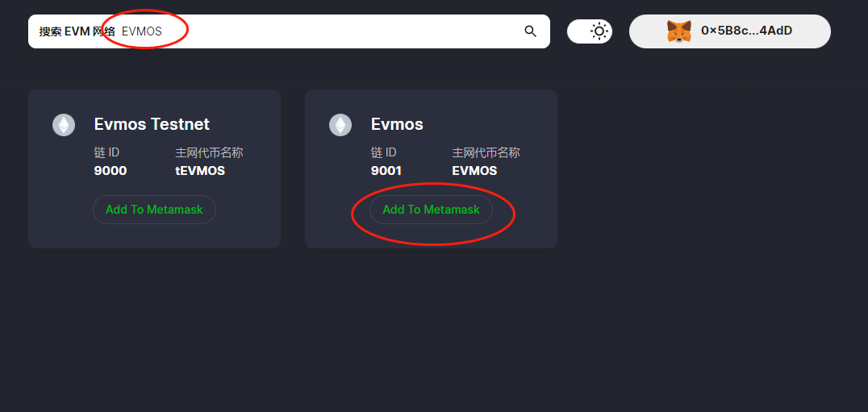The width and height of the screenshot is (868, 412).
Task: Select the Evmos mainnet card title
Action: [x=397, y=124]
